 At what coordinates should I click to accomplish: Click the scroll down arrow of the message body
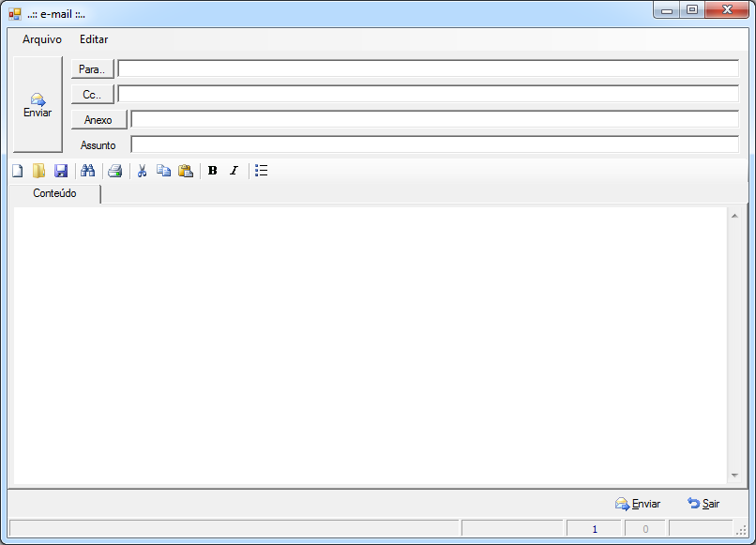point(734,476)
